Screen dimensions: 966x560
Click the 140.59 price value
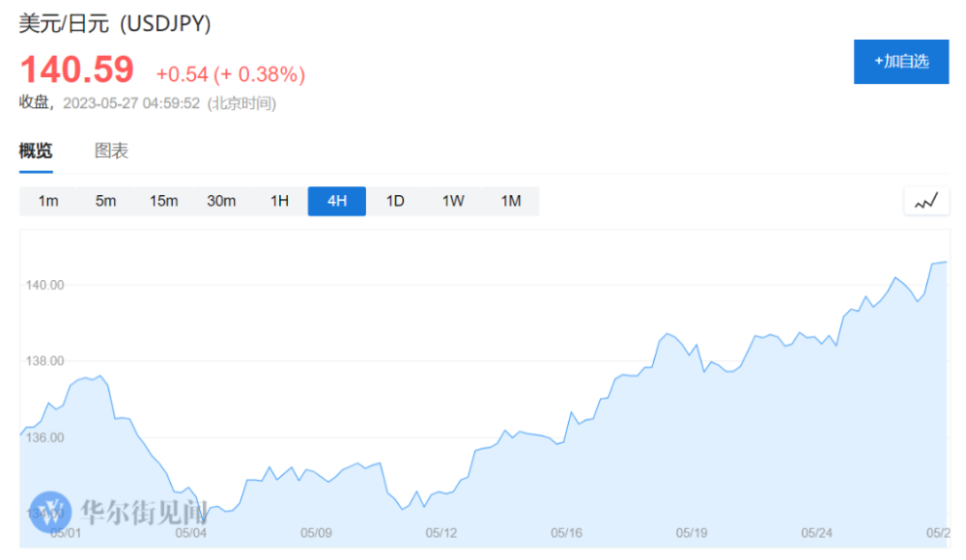(77, 70)
